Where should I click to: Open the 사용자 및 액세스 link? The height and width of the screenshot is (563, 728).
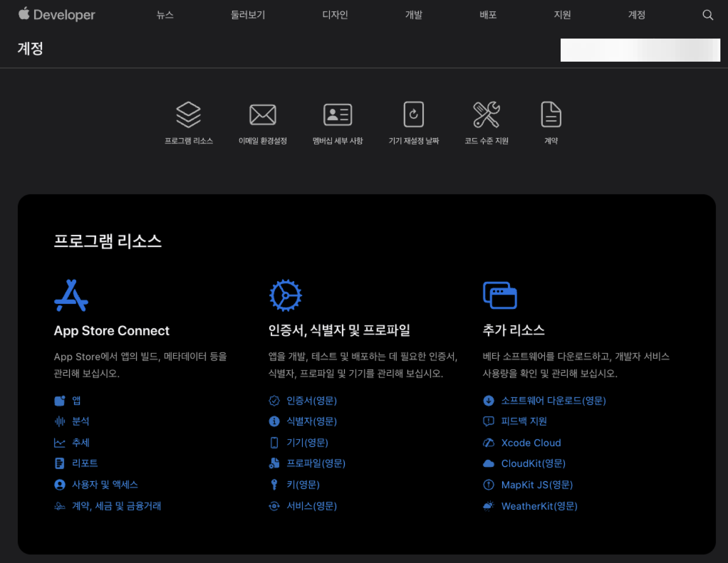(x=105, y=484)
